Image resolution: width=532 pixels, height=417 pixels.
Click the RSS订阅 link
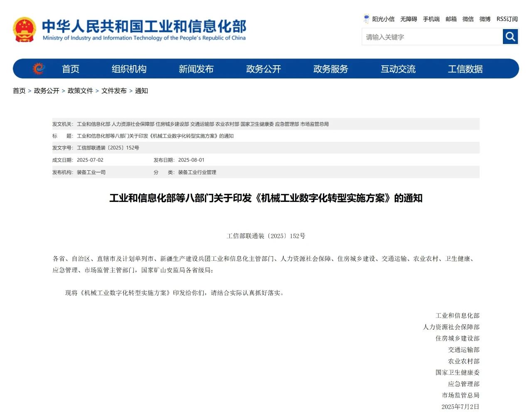[507, 19]
